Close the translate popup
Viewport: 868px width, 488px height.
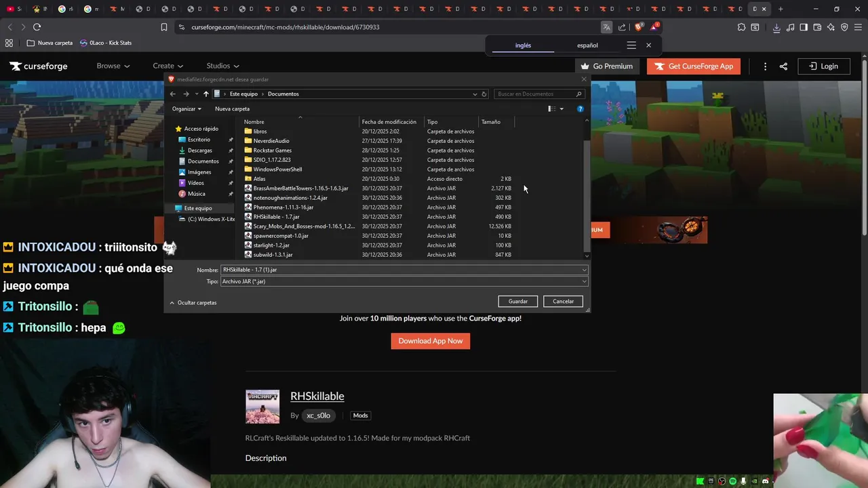coord(648,45)
